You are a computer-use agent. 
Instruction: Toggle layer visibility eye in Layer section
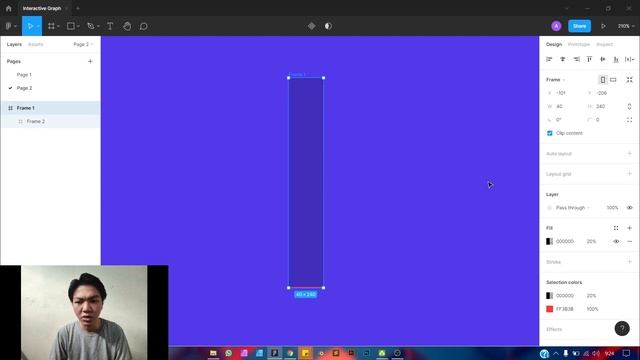click(x=629, y=208)
